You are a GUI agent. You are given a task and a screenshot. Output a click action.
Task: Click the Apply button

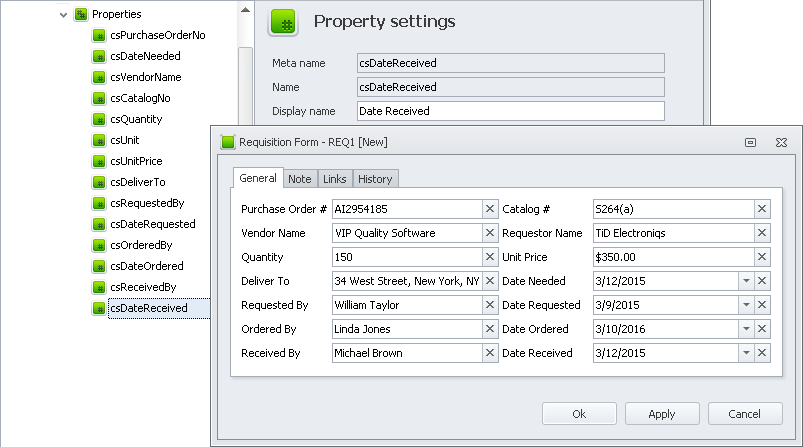[662, 414]
